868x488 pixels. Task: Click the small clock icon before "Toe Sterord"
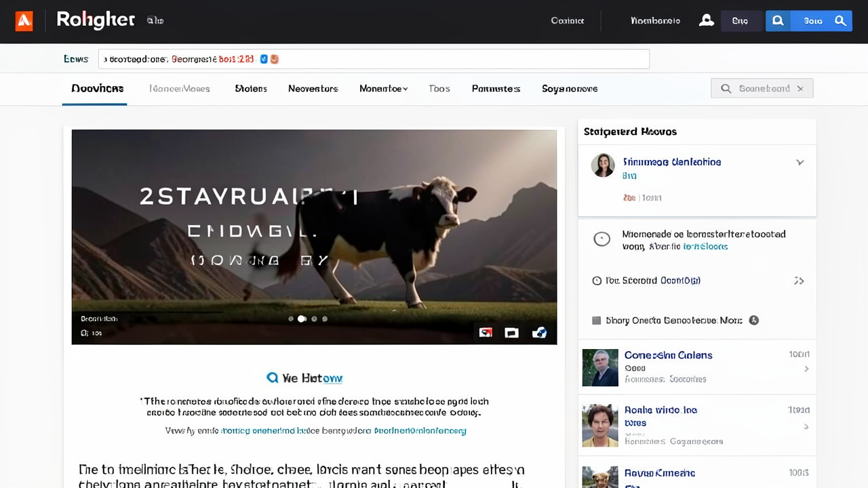(x=597, y=281)
